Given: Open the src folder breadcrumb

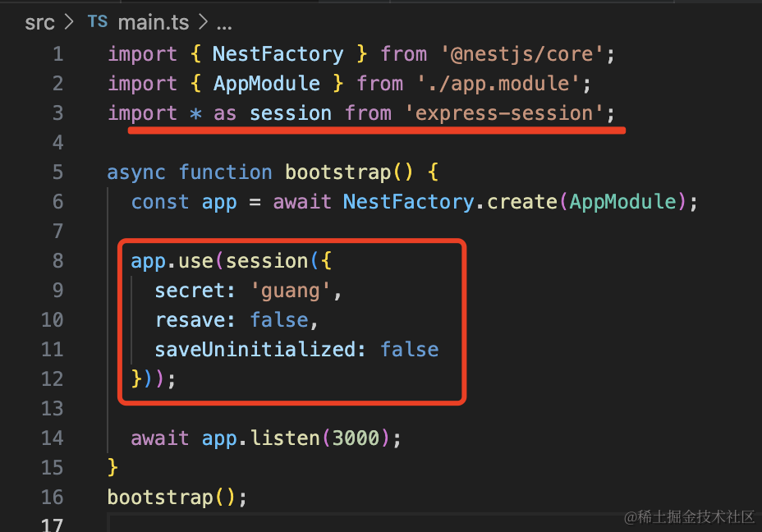Looking at the screenshot, I should [x=39, y=22].
